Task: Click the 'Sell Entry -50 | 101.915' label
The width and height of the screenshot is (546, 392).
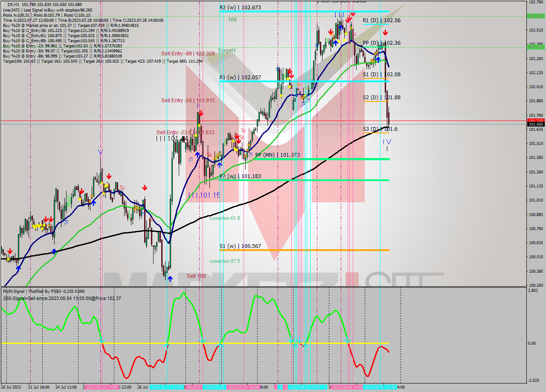Action: click(x=188, y=101)
